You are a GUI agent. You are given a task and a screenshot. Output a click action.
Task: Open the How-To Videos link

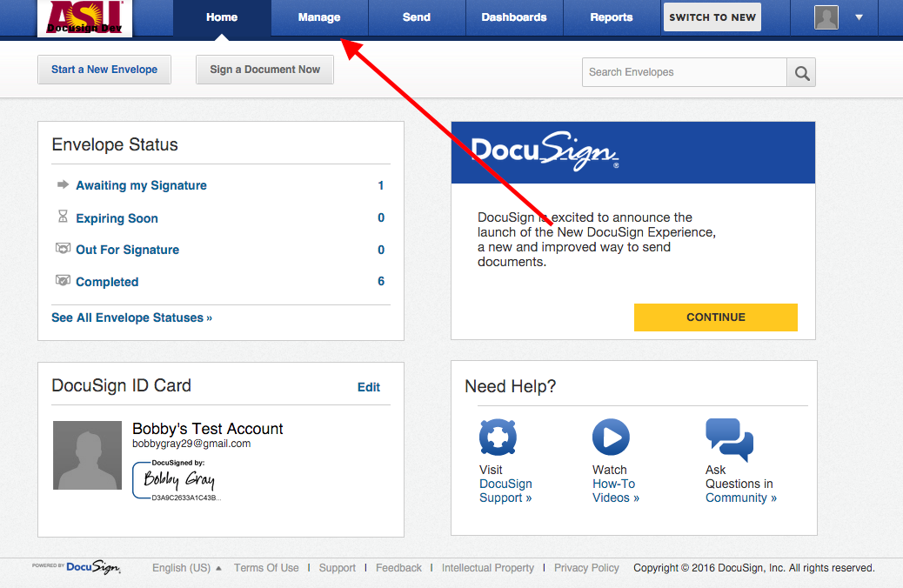(616, 491)
